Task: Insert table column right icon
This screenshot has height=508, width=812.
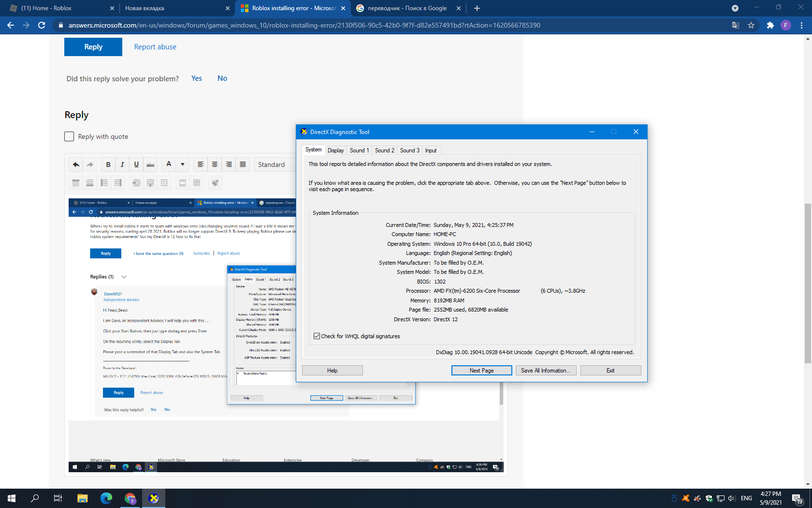Action: pyautogui.click(x=118, y=183)
